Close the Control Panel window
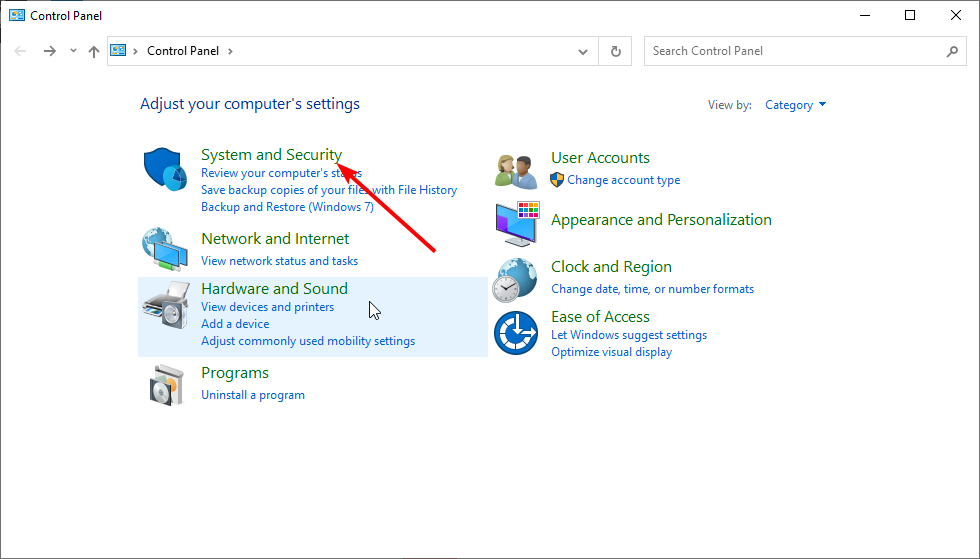The height and width of the screenshot is (559, 980). click(x=956, y=15)
